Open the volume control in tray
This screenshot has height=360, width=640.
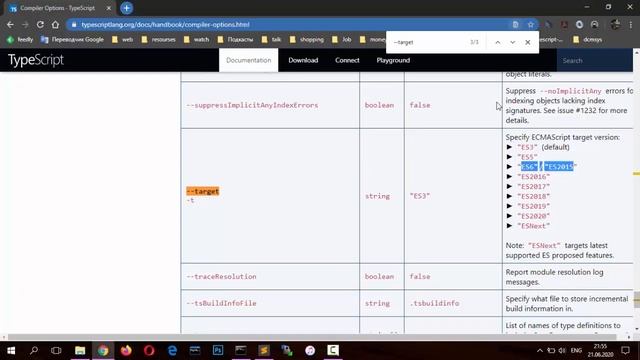point(562,351)
